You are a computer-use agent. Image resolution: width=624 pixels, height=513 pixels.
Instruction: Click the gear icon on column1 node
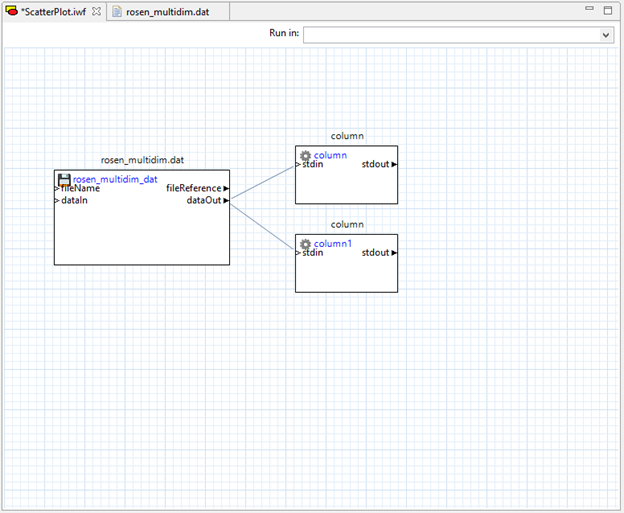click(305, 243)
